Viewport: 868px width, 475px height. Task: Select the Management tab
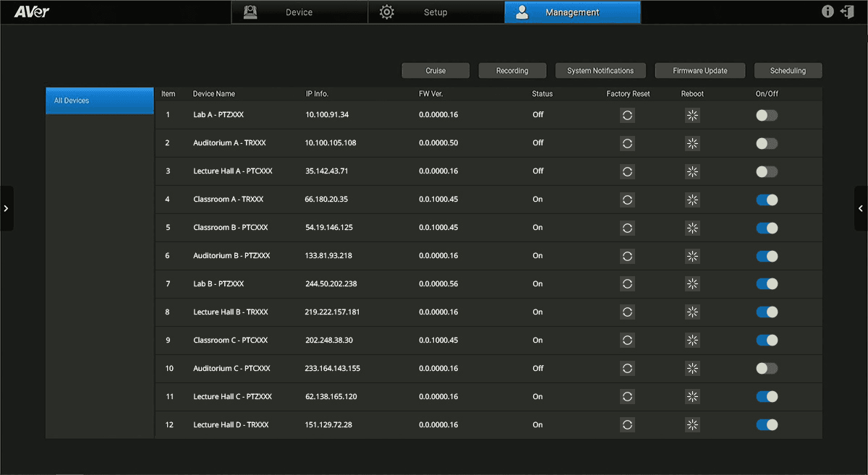click(572, 12)
